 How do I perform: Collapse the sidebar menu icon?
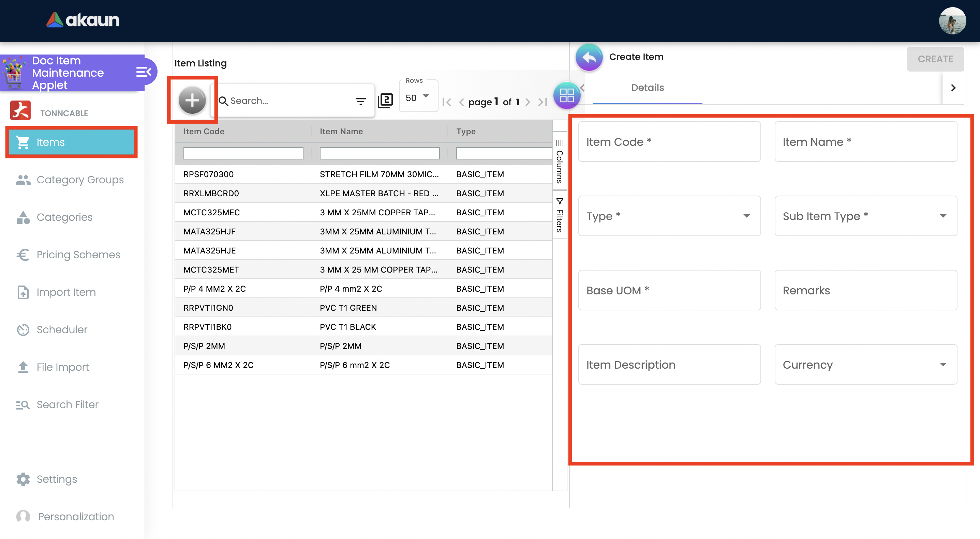(x=144, y=72)
